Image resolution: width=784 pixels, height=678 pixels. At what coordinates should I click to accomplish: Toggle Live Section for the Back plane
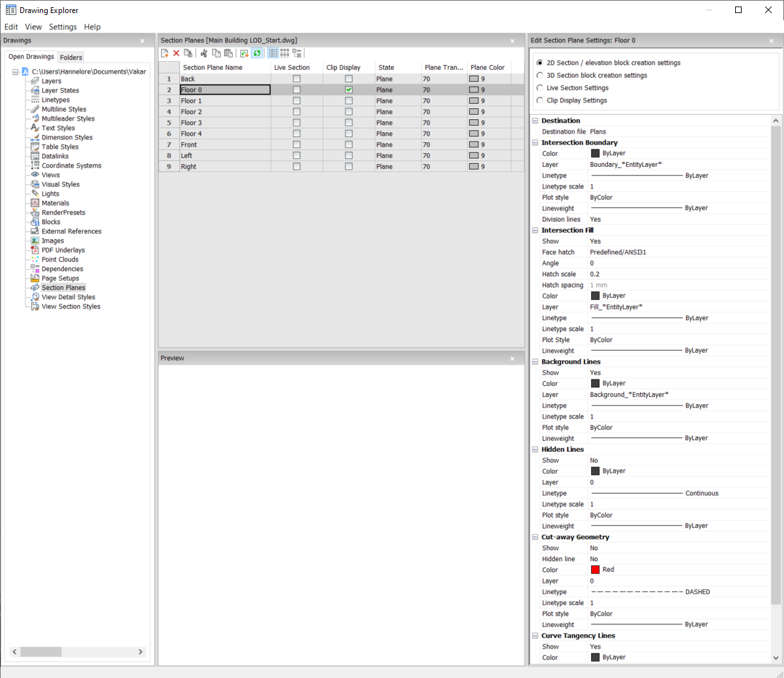[297, 78]
